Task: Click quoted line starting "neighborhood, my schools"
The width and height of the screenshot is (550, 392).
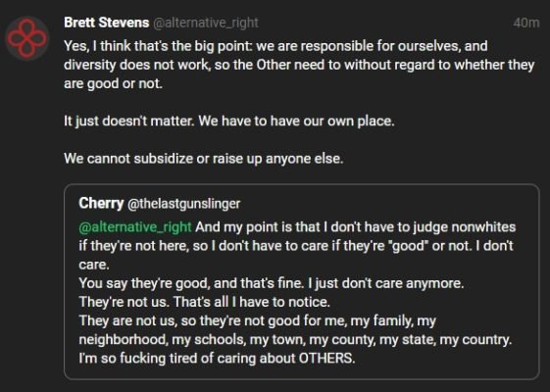Action: (x=295, y=339)
